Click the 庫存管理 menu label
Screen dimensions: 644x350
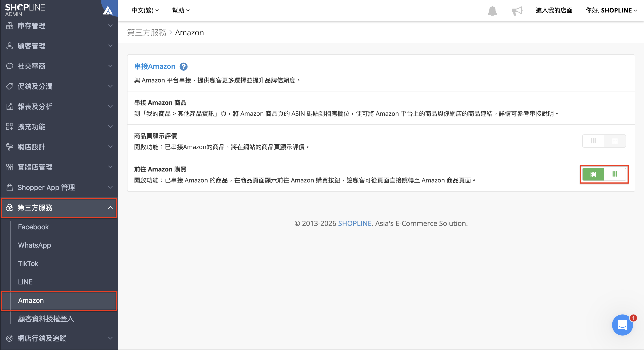tap(32, 26)
